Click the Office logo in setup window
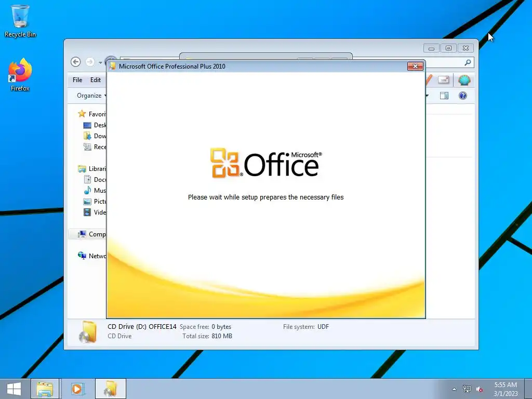The width and height of the screenshot is (532, 399). (265, 163)
